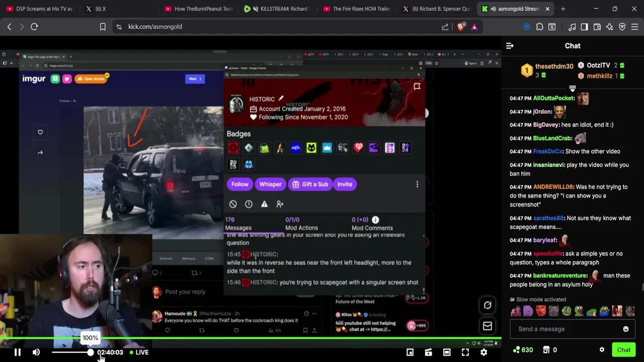The height and width of the screenshot is (362, 644).
Task: Open methkillz leaderboard entry
Action: 599,76
